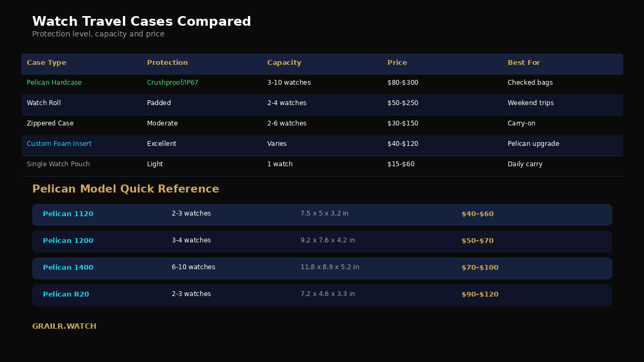Click the 'Checked bags' cell
The width and height of the screenshot is (644, 362).
tap(530, 83)
